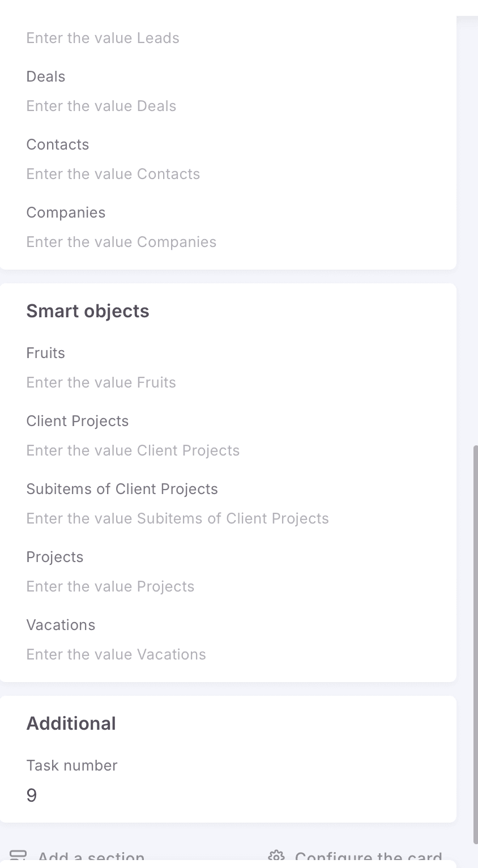Click the Task number value 9
Image resolution: width=478 pixels, height=868 pixels.
pos(32,795)
